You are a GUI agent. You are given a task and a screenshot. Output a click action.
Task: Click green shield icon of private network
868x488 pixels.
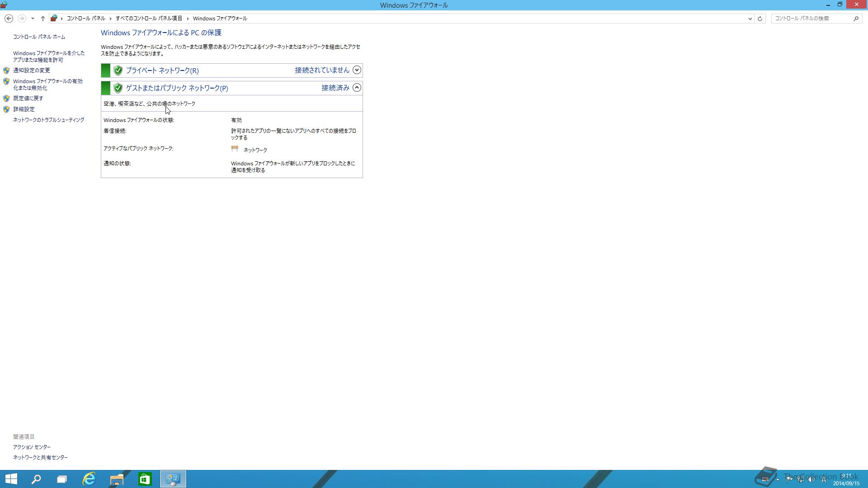point(118,70)
